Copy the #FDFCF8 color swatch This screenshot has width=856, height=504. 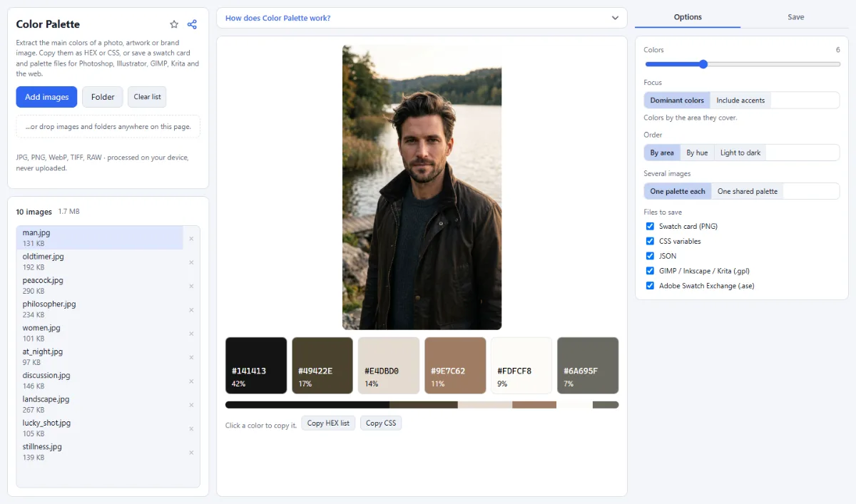point(521,365)
